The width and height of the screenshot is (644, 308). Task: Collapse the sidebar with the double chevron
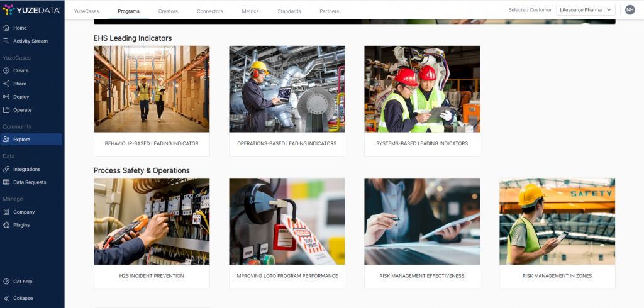point(6,298)
